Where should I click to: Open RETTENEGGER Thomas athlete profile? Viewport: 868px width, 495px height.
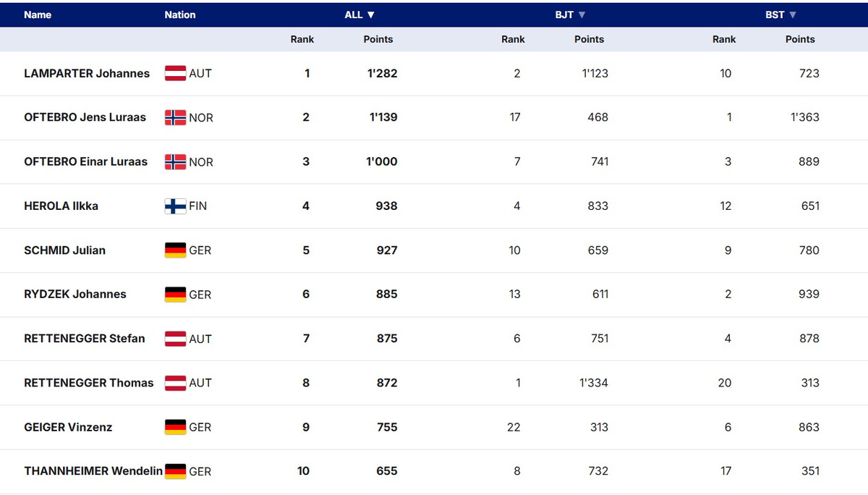coord(88,383)
